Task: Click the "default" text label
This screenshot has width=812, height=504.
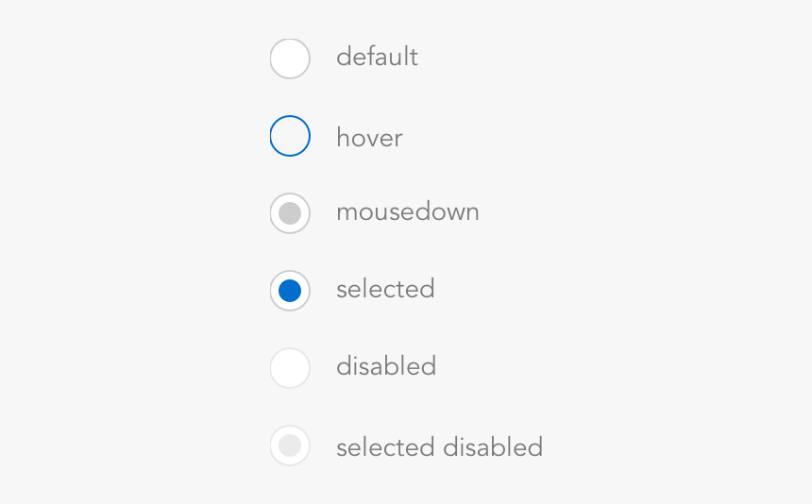Action: click(377, 58)
